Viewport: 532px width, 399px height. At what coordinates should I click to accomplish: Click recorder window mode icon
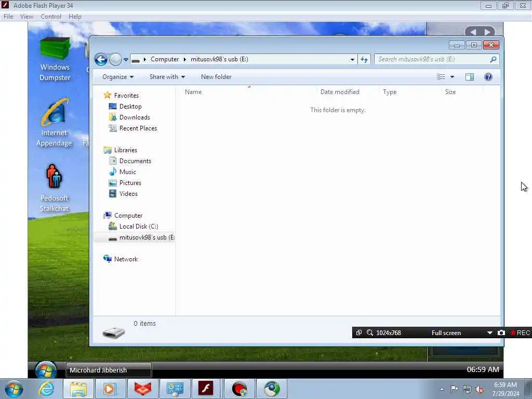[359, 333]
